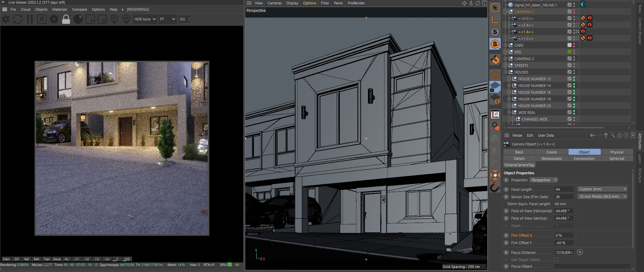Viewport: 644px width, 272px height.
Task: Click the viewport rotate camera icon
Action: click(x=478, y=3)
